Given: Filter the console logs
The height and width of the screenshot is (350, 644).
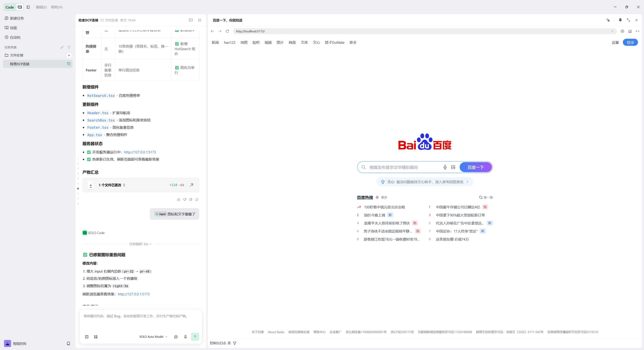Looking at the screenshot, I should 235,343.
